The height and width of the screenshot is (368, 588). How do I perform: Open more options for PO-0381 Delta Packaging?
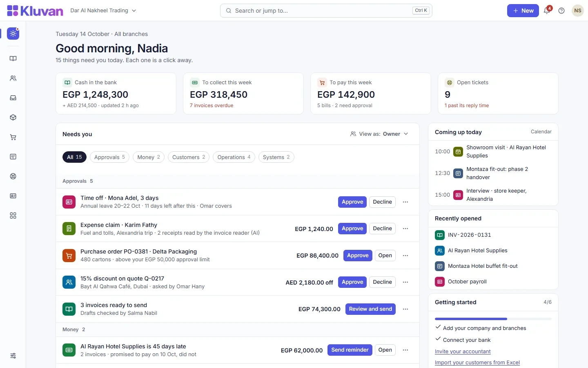pos(405,256)
